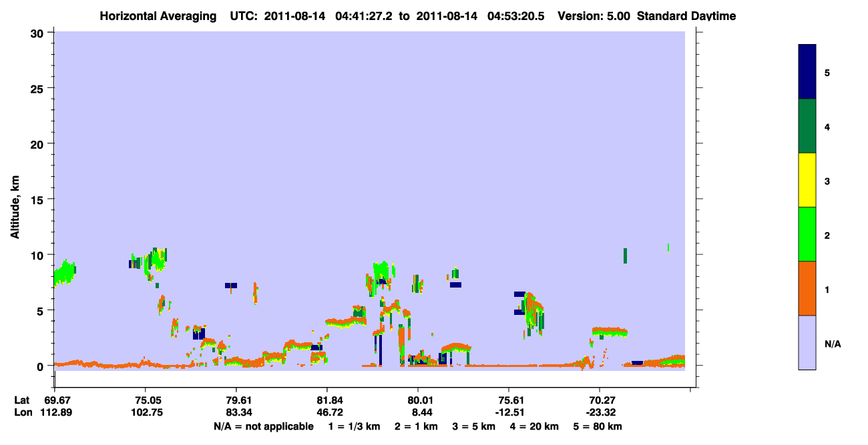Image resolution: width=868 pixels, height=445 pixels.
Task: Click the dark green color bar segment 4
Action: click(807, 126)
